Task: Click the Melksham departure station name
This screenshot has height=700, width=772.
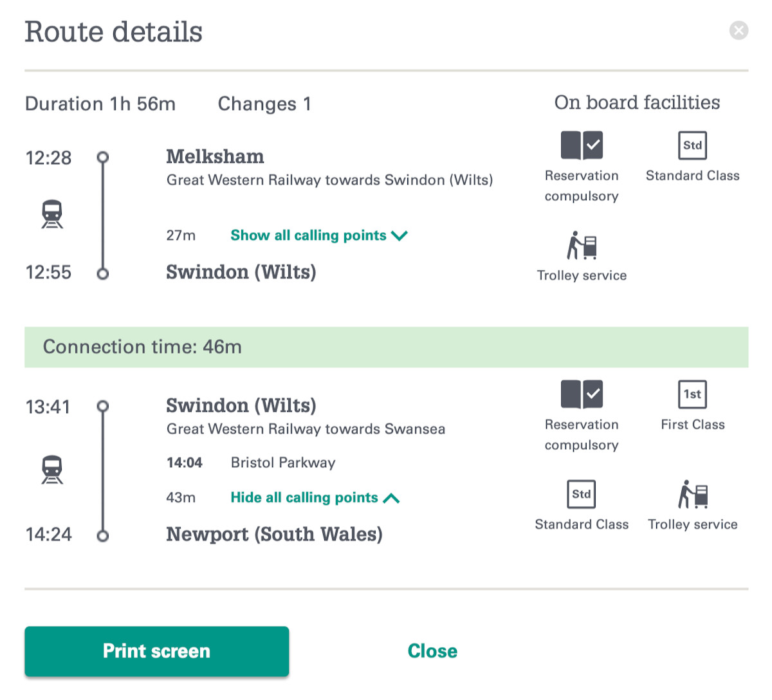Action: (215, 156)
